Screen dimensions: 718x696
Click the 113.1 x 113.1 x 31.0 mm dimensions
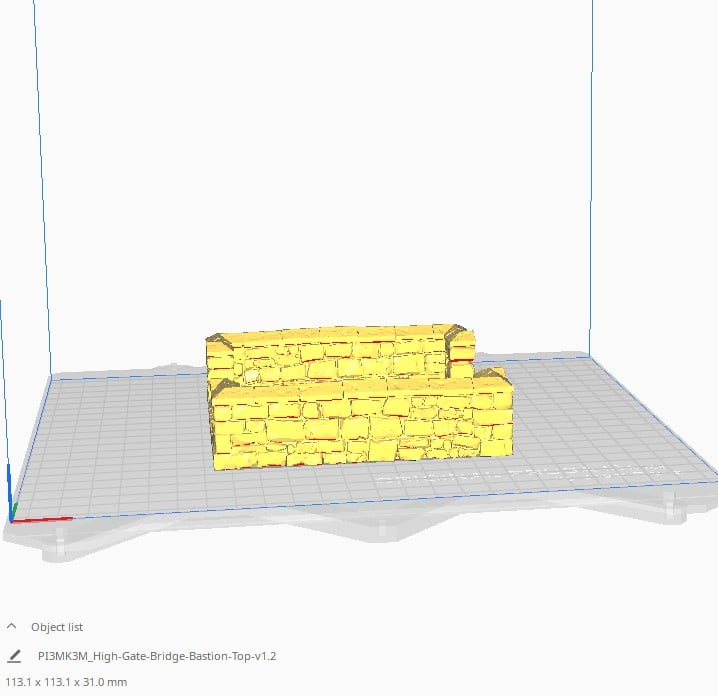click(x=66, y=682)
